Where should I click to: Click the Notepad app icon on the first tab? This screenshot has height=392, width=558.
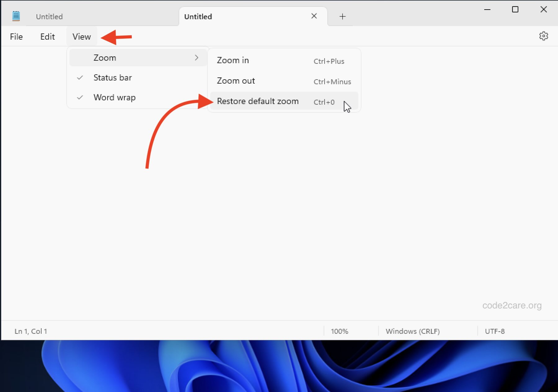(16, 16)
